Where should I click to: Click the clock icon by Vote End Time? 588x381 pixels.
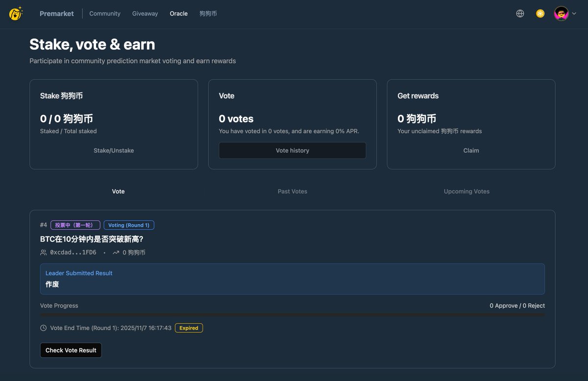pos(44,328)
